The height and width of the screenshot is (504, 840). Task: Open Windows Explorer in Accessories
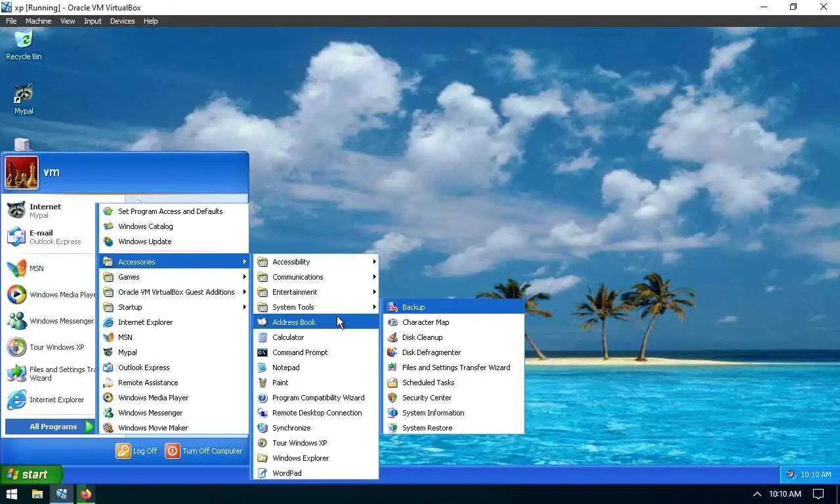316,458
